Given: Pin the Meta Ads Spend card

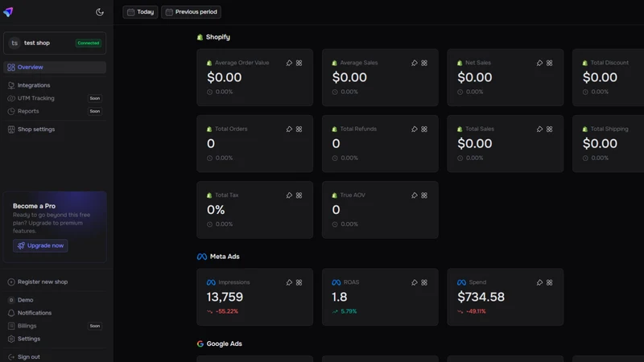Looking at the screenshot, I should (x=539, y=282).
